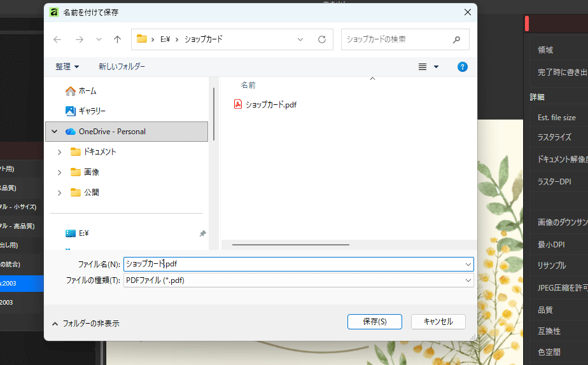Select the highlighted 2003 preset in background list
588x365 pixels.
coord(22,284)
